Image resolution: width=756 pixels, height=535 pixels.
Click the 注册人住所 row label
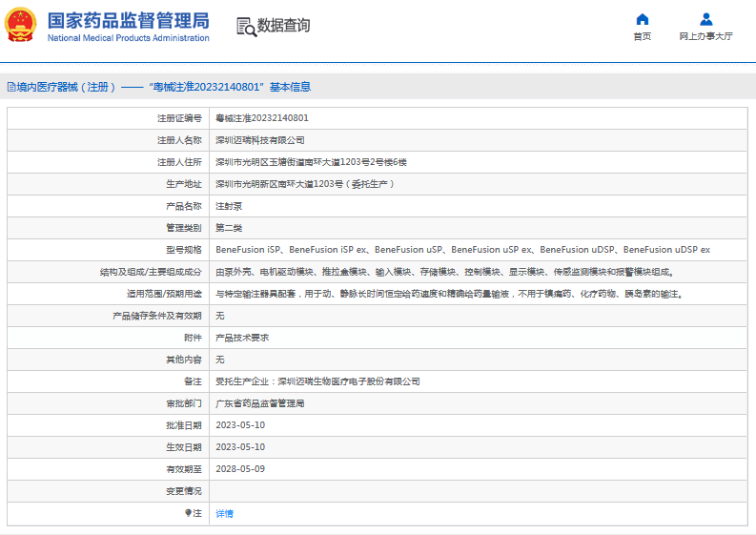pos(179,162)
